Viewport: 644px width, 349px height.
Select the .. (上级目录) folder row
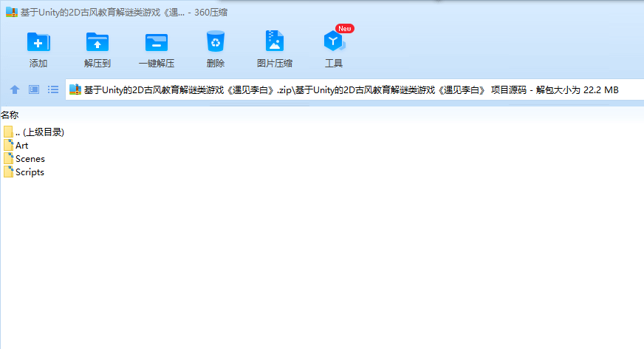click(x=34, y=132)
